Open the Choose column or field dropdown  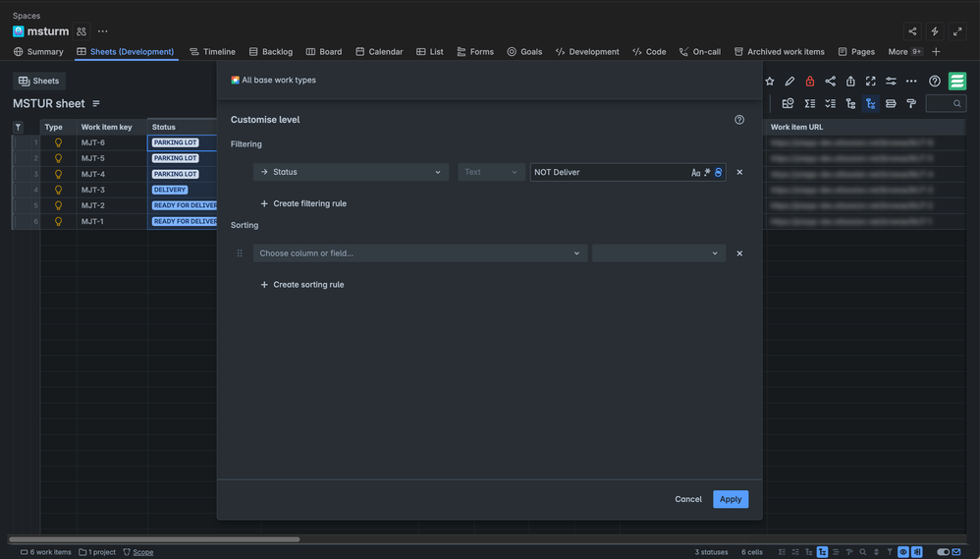pyautogui.click(x=419, y=253)
